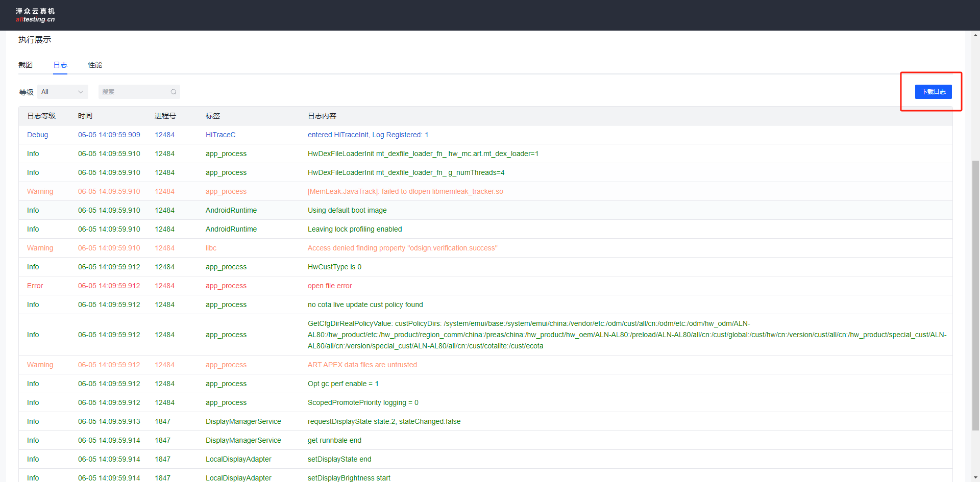
Task: Click the libmemleak_tracker.so warning message
Action: [x=405, y=191]
